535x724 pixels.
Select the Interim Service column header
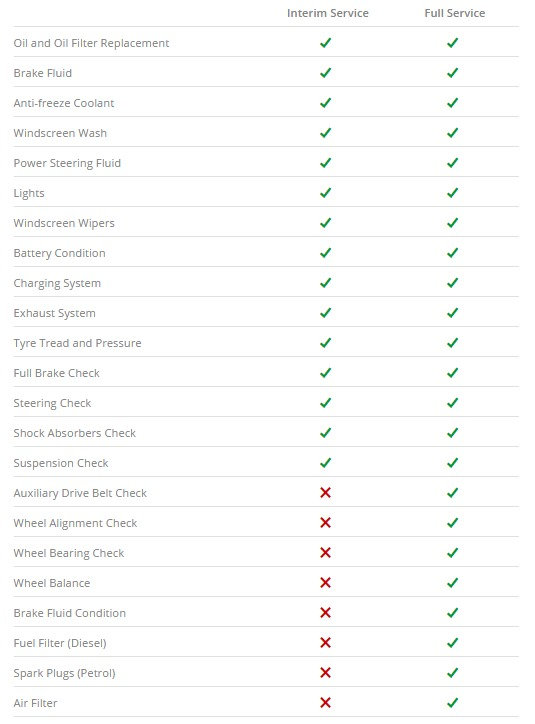[x=328, y=13]
